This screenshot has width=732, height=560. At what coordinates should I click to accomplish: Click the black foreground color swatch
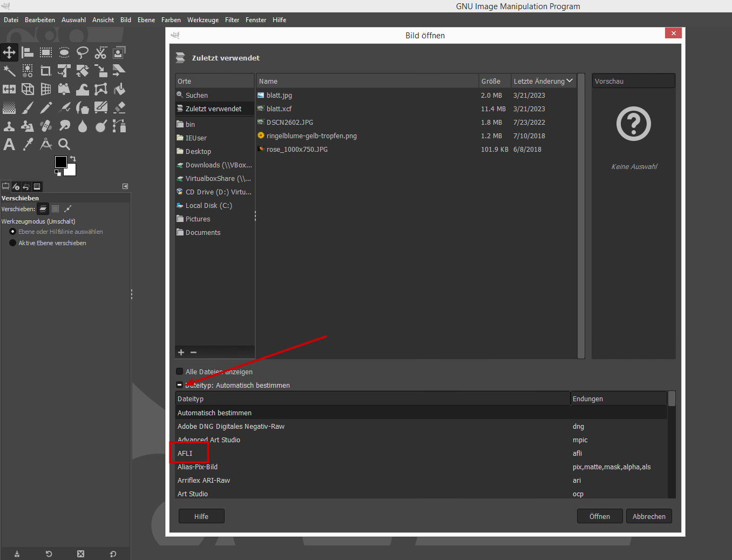(x=60, y=162)
